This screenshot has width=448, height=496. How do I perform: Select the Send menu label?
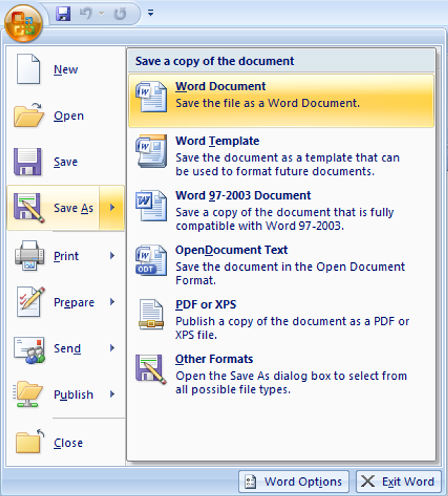tap(67, 348)
